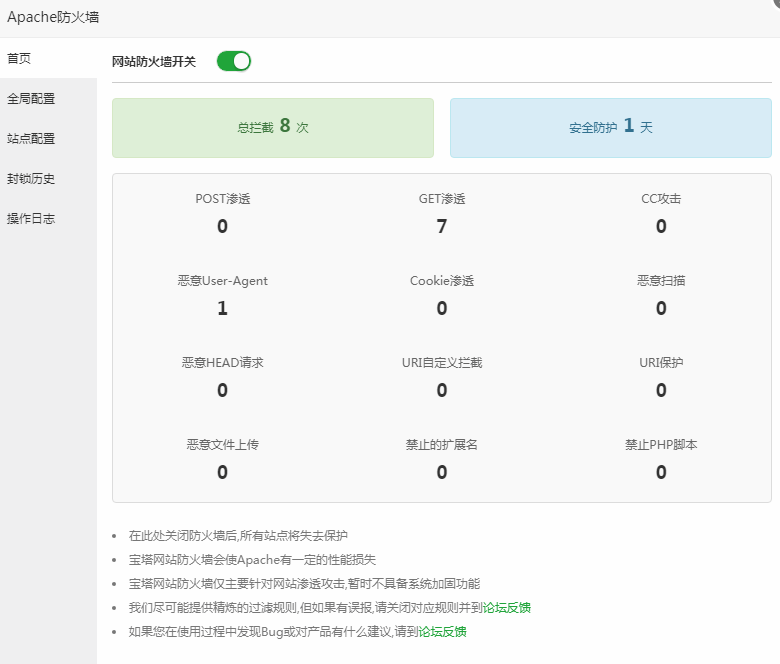The image size is (780, 664).
Task: Select the URI自定义拦截 label
Action: (x=442, y=363)
